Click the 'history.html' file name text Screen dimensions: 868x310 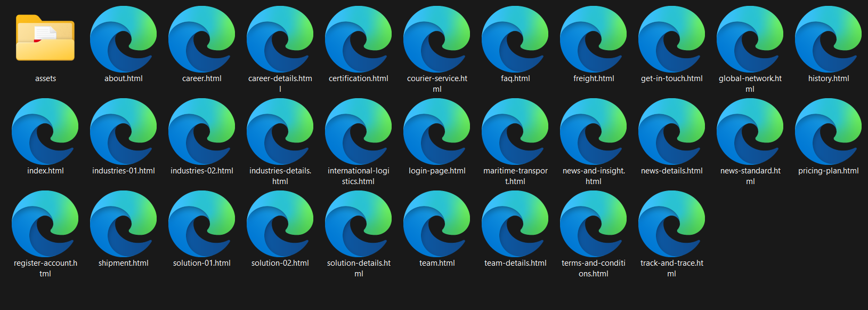point(829,78)
